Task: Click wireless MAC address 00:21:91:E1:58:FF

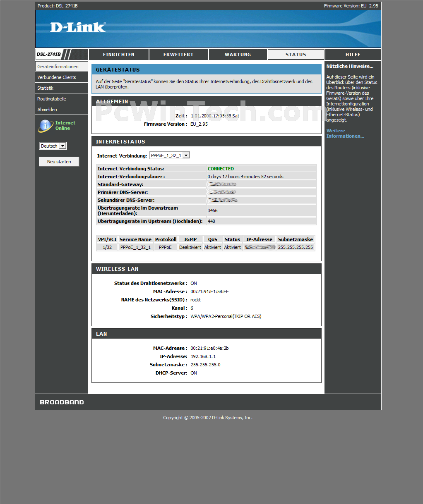Action: pos(209,291)
